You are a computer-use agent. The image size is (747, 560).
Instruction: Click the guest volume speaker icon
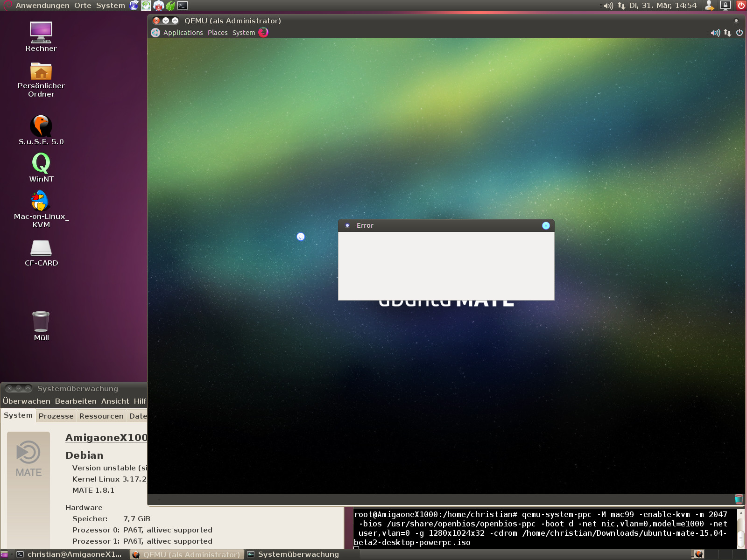(715, 33)
